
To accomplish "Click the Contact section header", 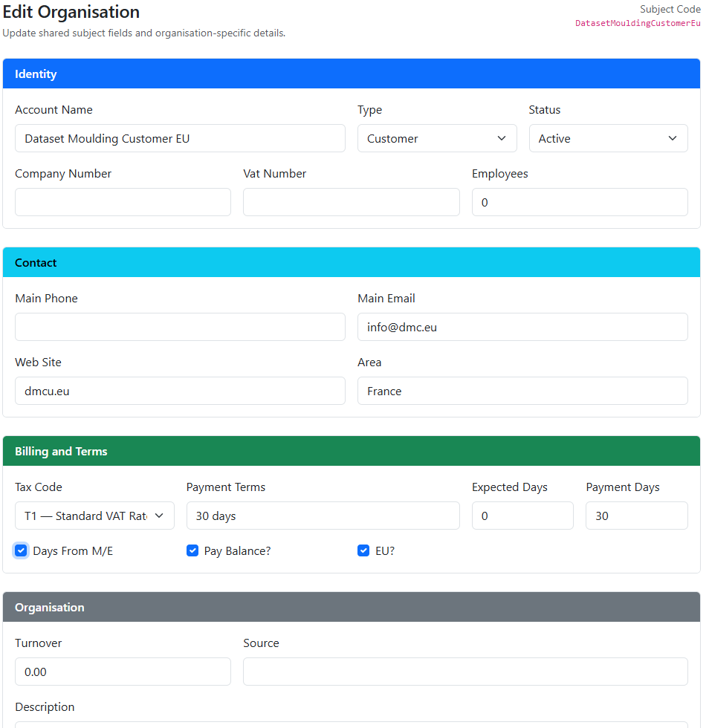I will pyautogui.click(x=352, y=263).
